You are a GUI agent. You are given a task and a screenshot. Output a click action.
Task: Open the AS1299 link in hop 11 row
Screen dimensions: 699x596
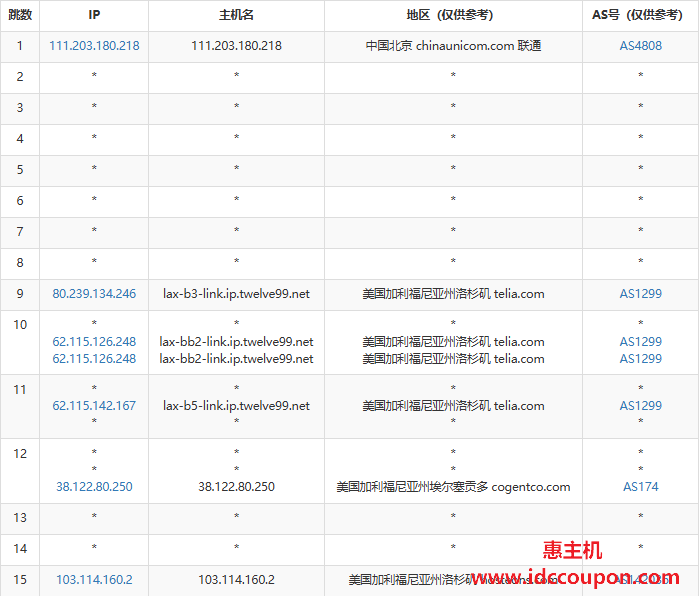coord(641,406)
